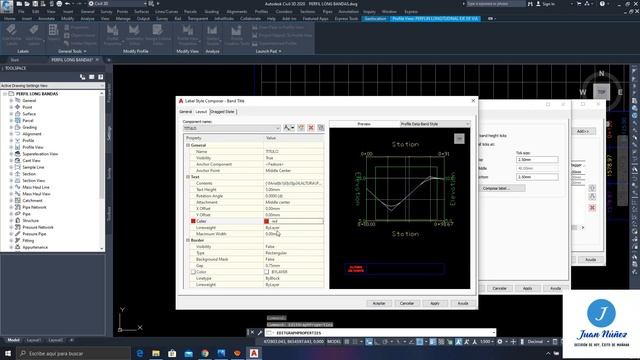The height and width of the screenshot is (360, 640).
Task: Open the Component name dropdown
Action: [x=231, y=128]
